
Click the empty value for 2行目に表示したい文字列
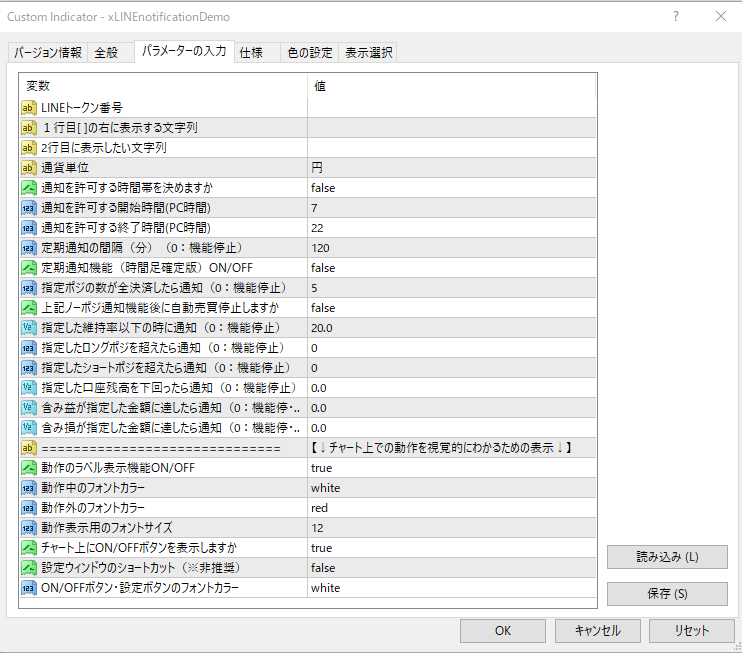coord(452,148)
